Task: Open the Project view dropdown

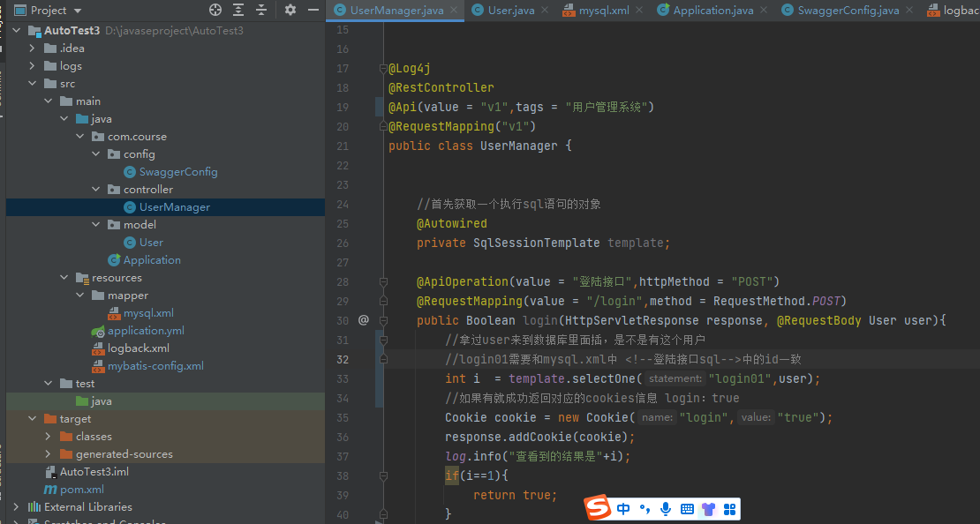Action: point(78,11)
